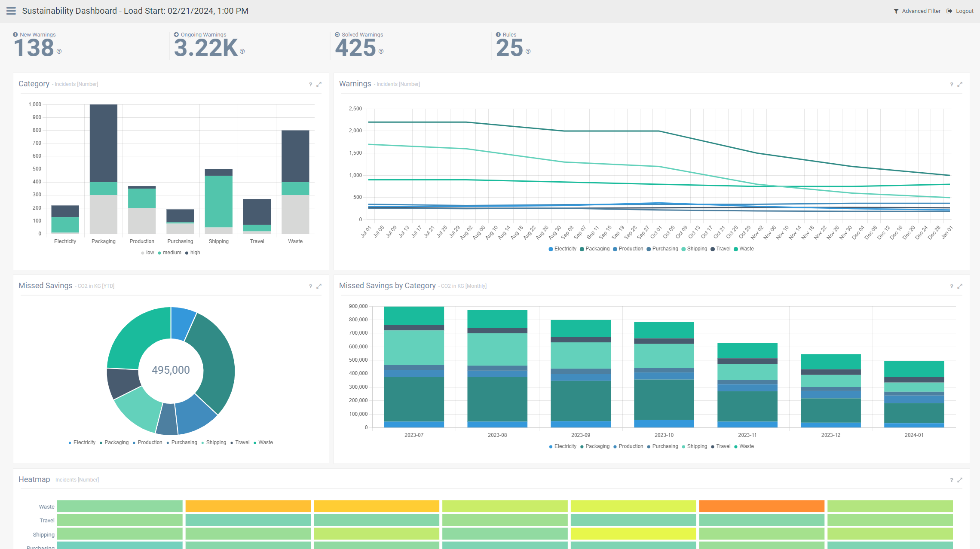980x549 pixels.
Task: Click the info icon beside New Warnings
Action: [x=16, y=34]
